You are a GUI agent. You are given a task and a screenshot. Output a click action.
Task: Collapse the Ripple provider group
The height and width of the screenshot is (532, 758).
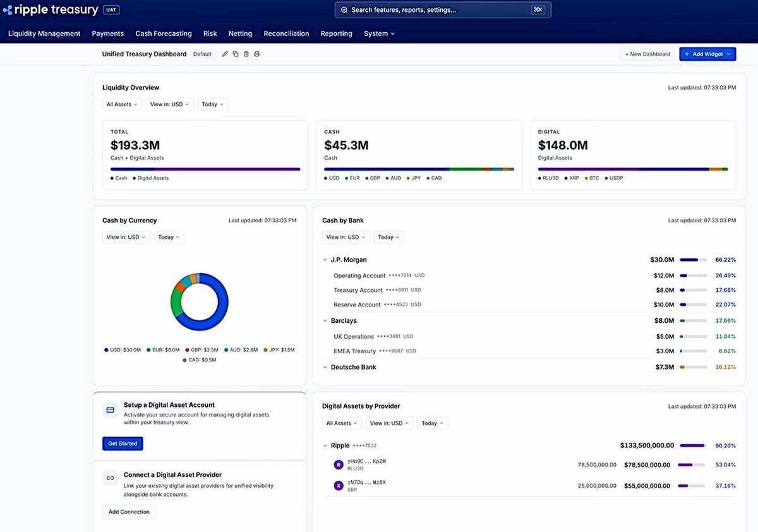tap(325, 446)
